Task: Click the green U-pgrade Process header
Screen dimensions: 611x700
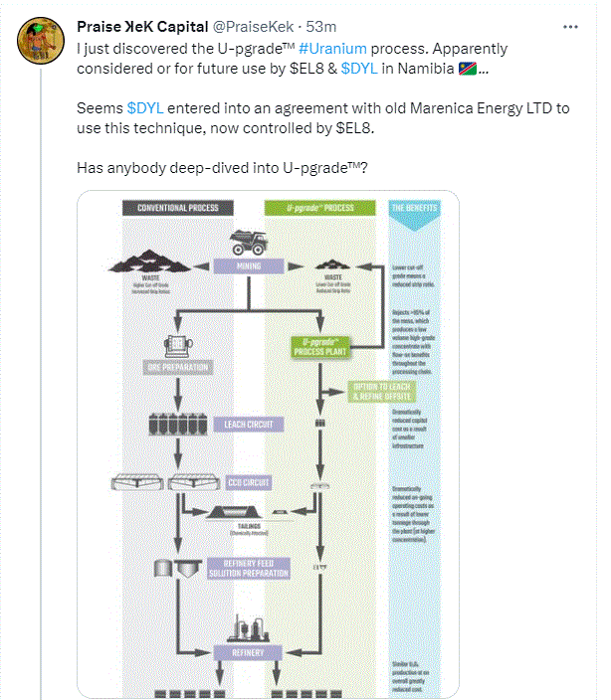Action: [319, 208]
